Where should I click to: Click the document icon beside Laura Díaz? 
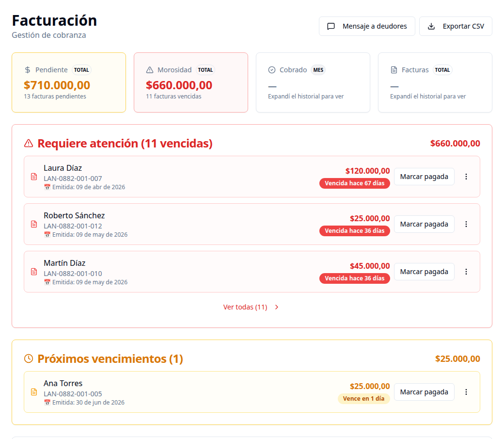point(34,177)
